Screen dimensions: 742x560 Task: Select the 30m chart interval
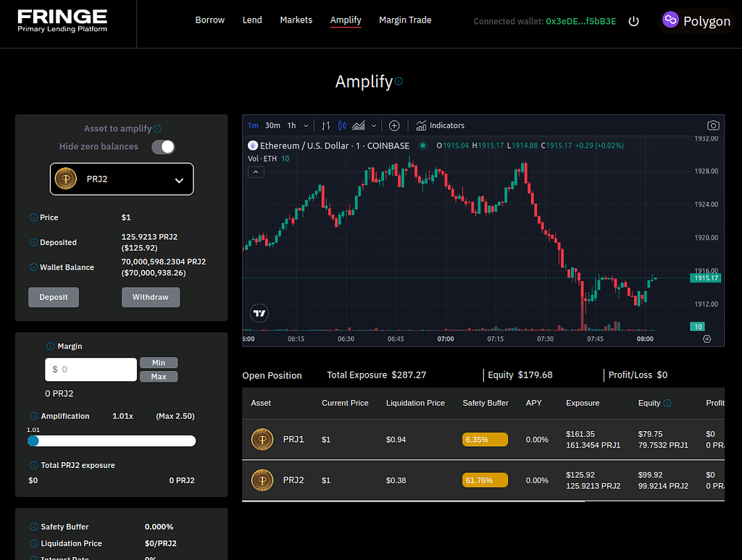[272, 125]
